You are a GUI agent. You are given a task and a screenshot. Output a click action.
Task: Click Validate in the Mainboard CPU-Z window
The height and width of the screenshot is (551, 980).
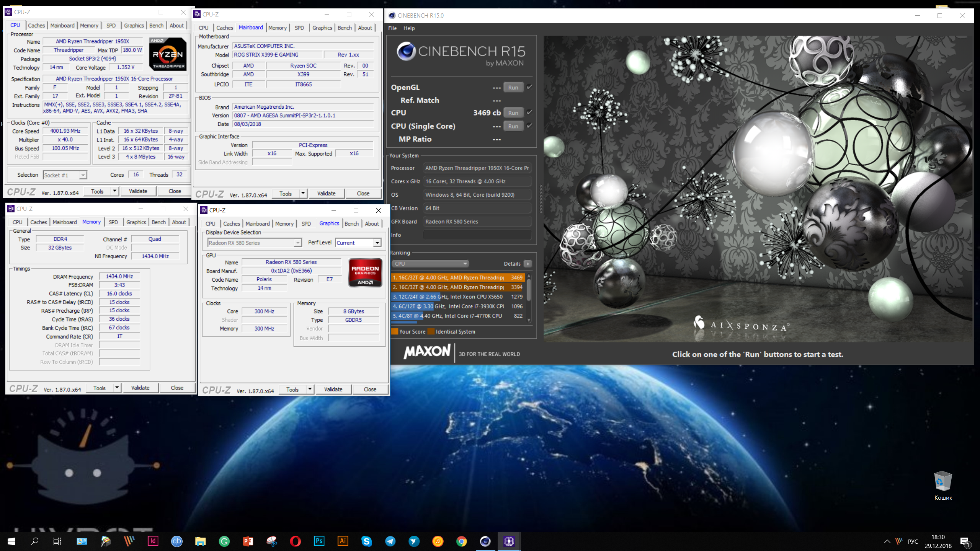click(x=326, y=193)
